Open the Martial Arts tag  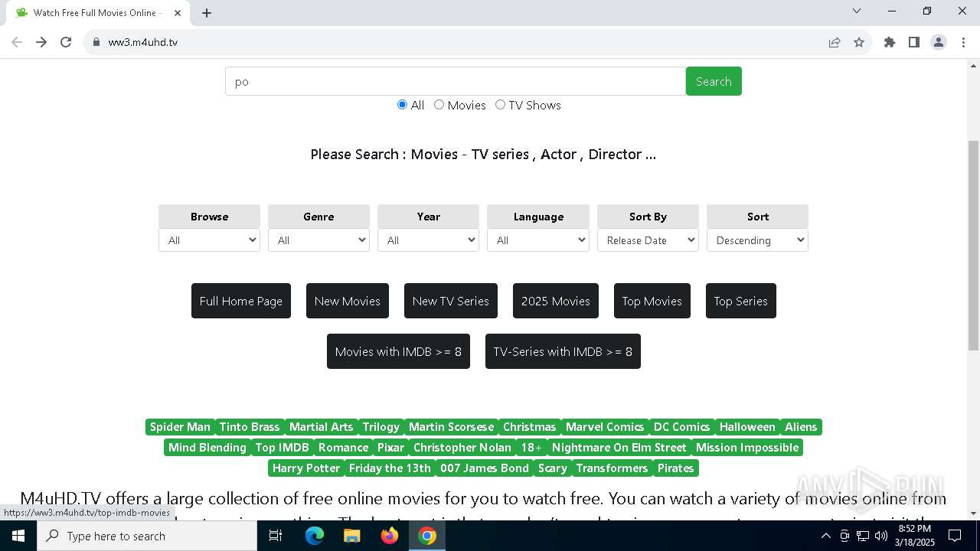[x=322, y=427]
